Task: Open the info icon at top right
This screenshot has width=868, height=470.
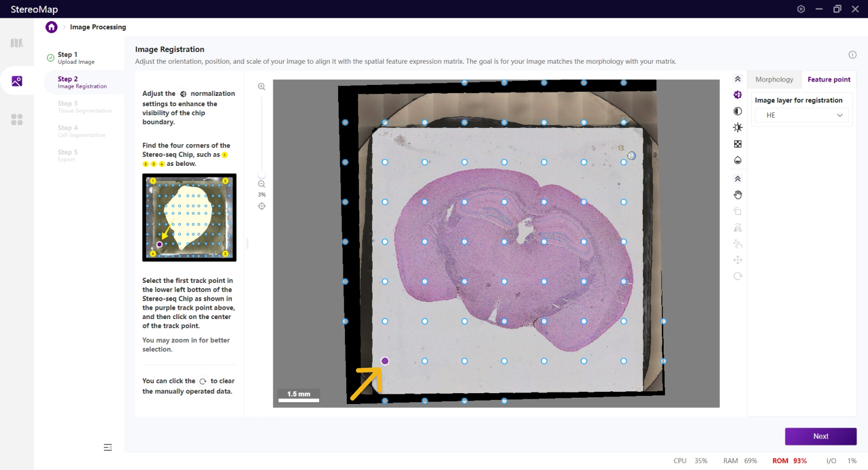Action: [x=852, y=55]
